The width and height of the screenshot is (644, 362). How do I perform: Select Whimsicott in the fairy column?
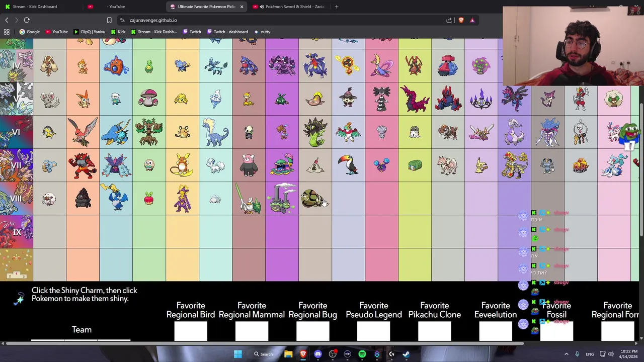tap(614, 99)
